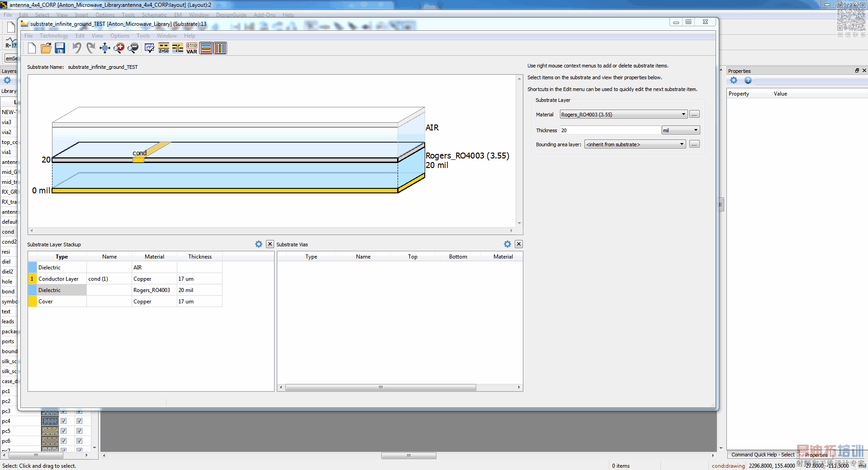The image size is (868, 470).
Task: Open the Help menu in the substrate window
Action: click(x=190, y=36)
